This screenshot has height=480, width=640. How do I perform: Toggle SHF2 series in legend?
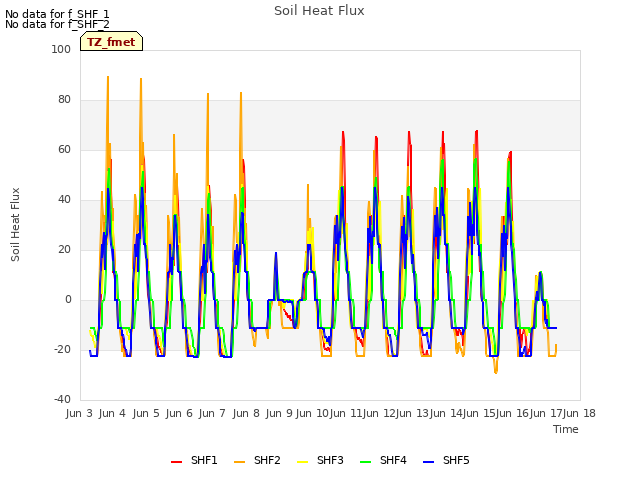pyautogui.click(x=257, y=460)
